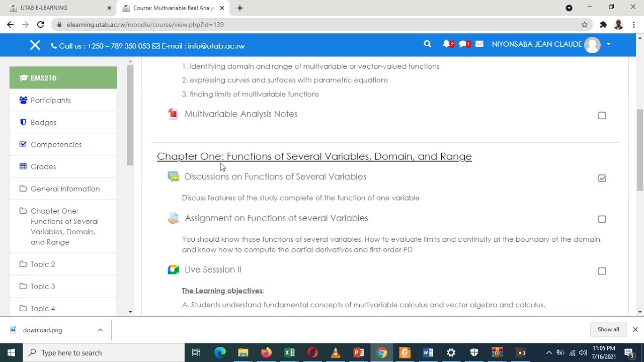
Task: Uncheck completion for Discussions on Functions
Action: [x=602, y=178]
